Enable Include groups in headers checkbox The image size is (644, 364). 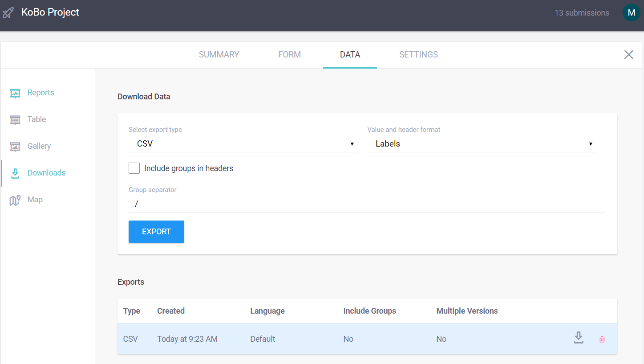(x=134, y=168)
